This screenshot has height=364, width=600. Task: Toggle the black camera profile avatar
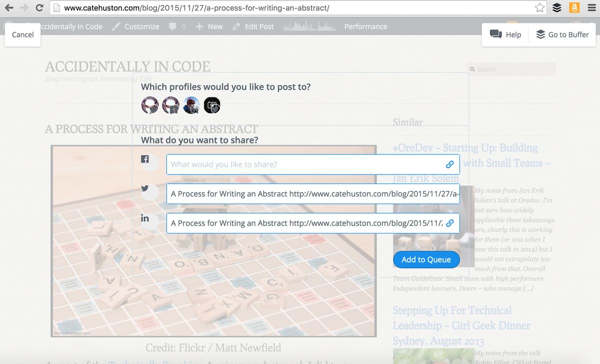(x=212, y=105)
